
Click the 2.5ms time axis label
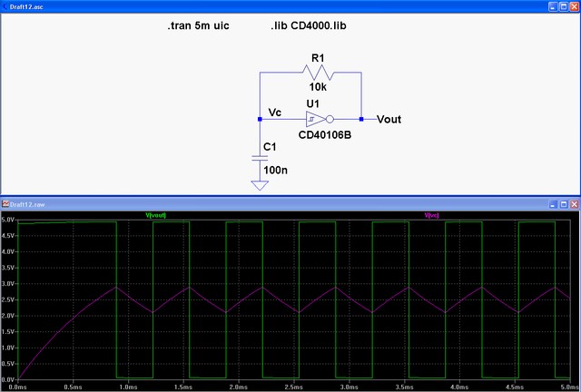(293, 387)
